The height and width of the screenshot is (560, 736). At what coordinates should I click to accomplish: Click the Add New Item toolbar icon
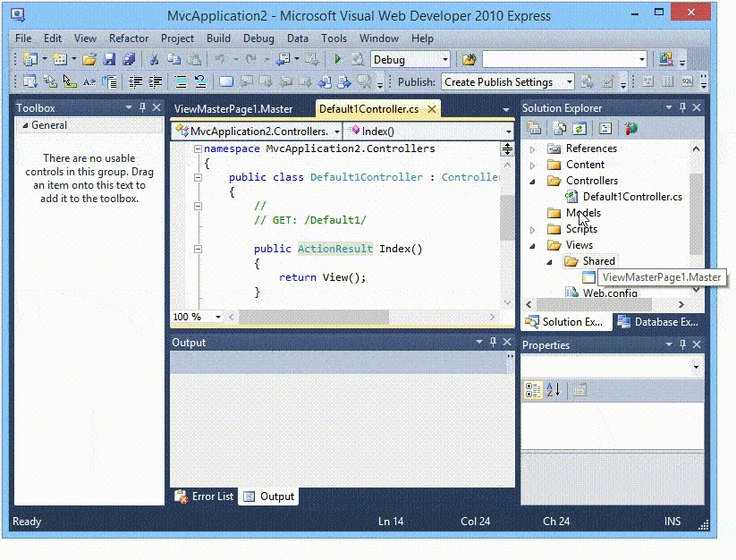(x=60, y=60)
